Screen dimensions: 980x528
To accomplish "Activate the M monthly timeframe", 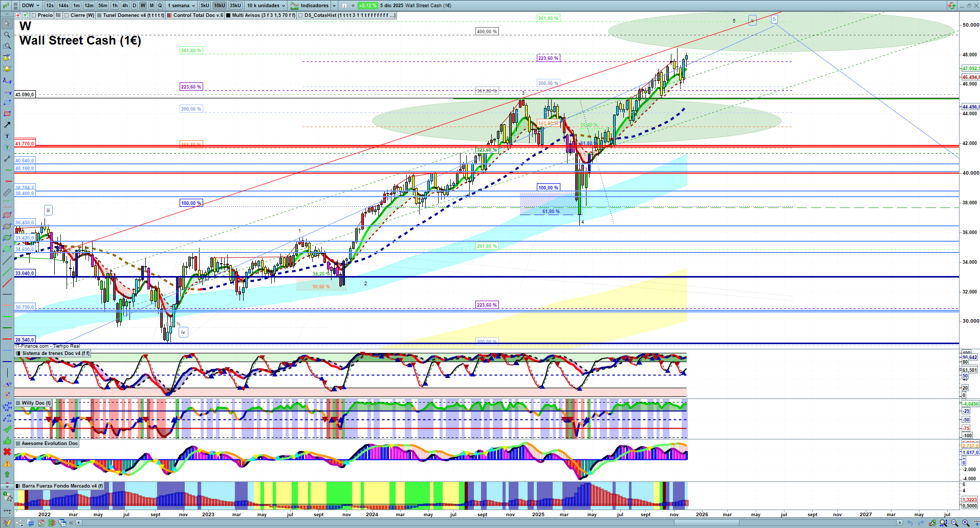I will 151,6.
